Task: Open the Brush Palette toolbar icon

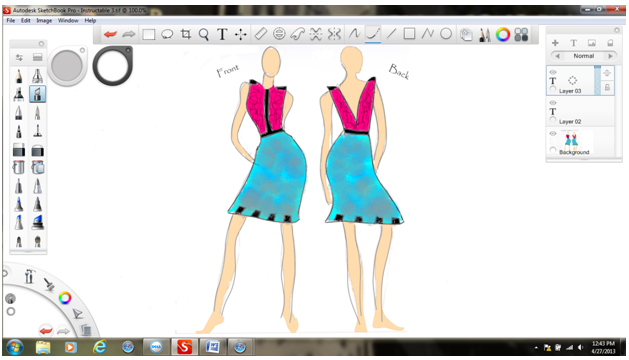Action: [x=485, y=35]
